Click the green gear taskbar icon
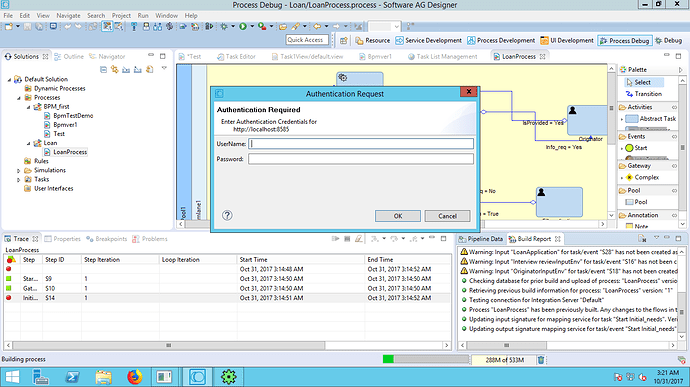This screenshot has width=690, height=387. click(228, 377)
